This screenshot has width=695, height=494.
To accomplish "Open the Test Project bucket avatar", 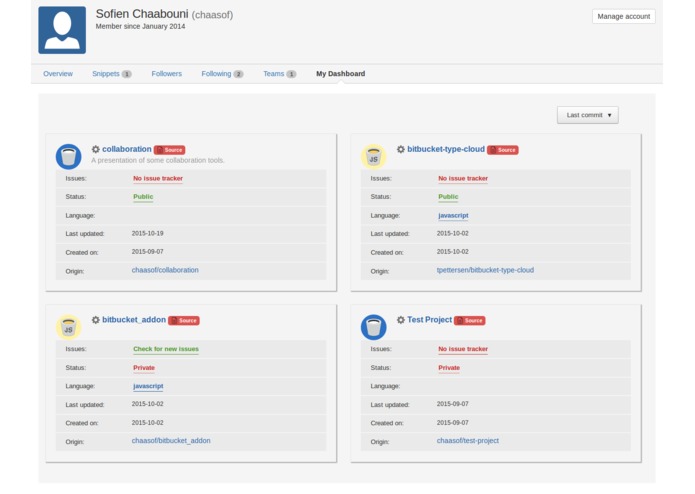I will point(374,327).
